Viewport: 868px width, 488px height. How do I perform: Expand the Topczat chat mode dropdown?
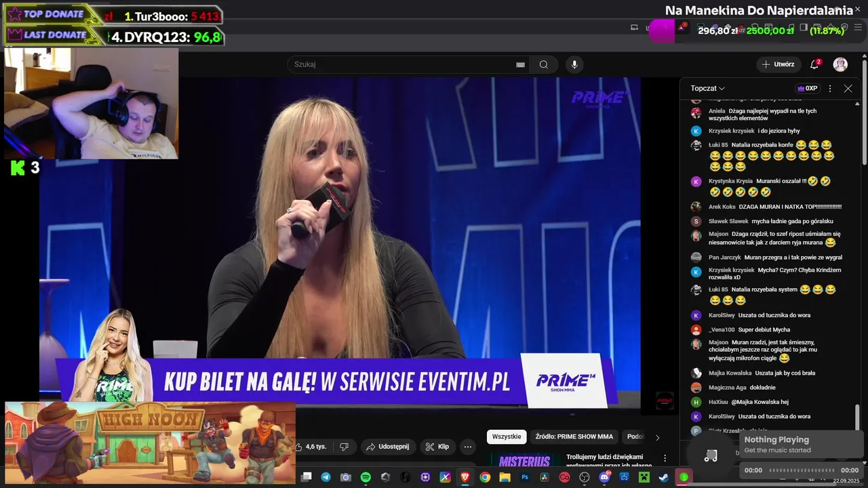[708, 88]
